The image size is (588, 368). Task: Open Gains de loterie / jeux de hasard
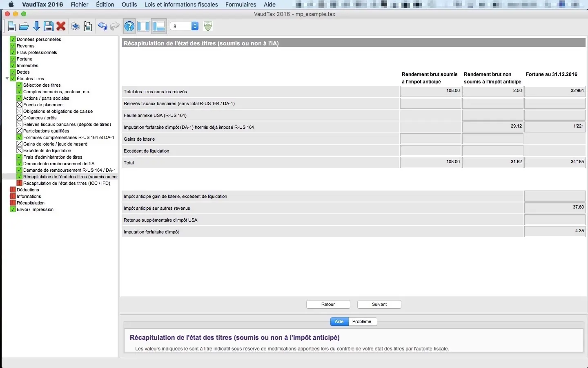[55, 144]
